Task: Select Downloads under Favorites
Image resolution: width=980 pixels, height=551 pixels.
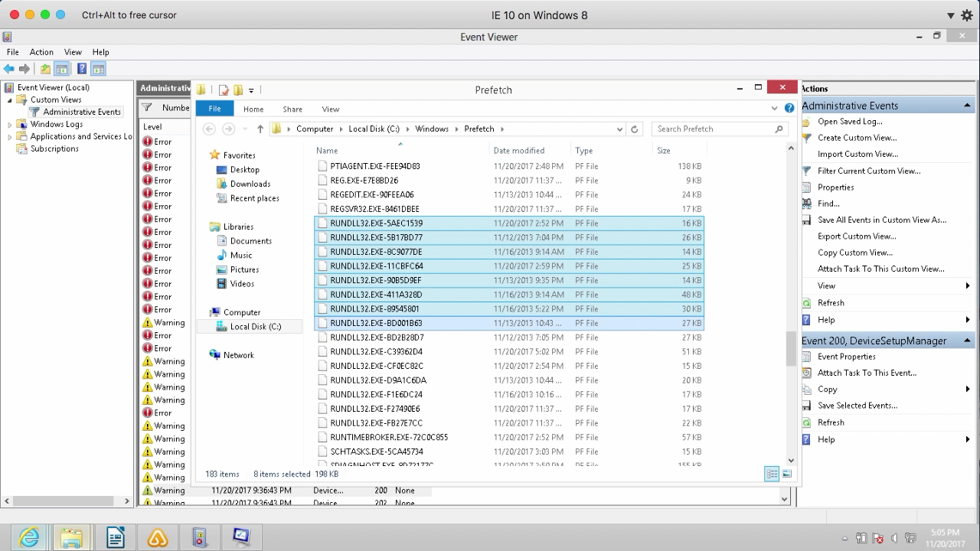Action: [250, 184]
